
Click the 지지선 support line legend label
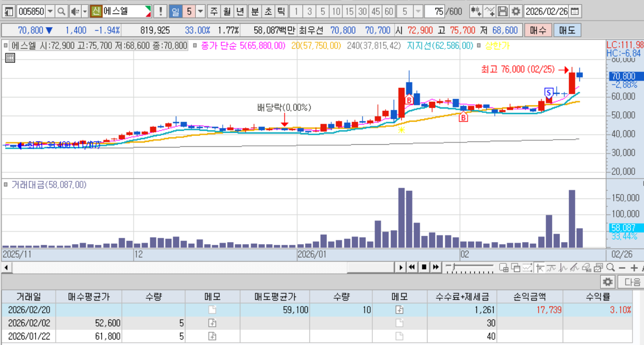(x=440, y=46)
